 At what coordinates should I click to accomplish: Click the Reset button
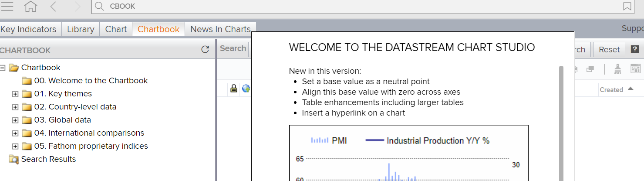pos(609,49)
